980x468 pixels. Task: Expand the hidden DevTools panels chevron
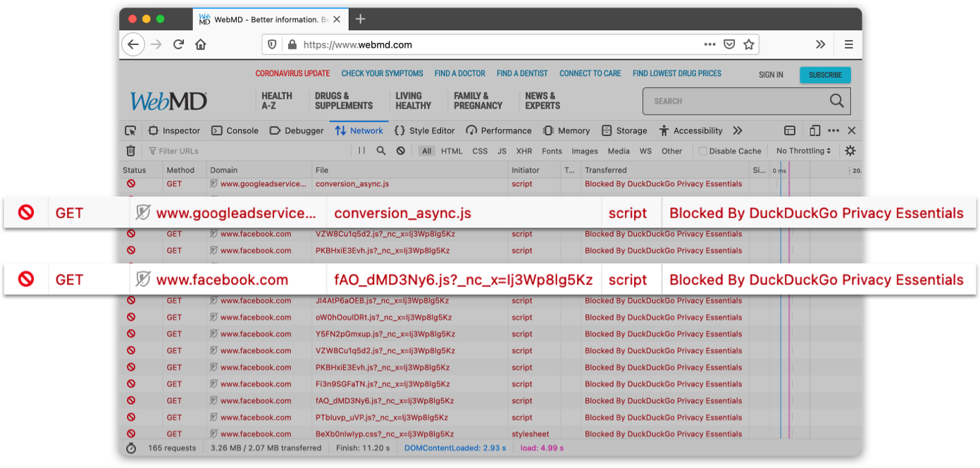(737, 130)
